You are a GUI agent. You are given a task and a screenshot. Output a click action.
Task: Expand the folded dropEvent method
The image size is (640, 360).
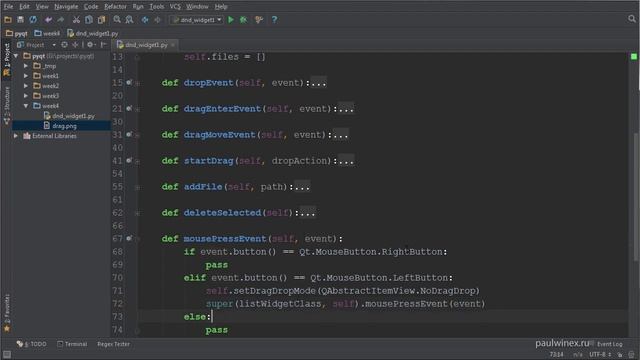pos(138,83)
